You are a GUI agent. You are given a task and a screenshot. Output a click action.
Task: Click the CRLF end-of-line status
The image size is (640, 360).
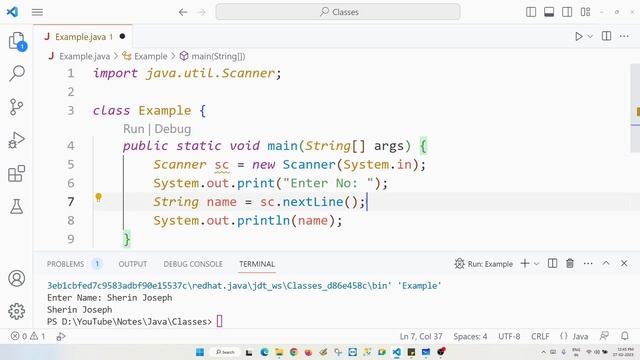[540, 336]
